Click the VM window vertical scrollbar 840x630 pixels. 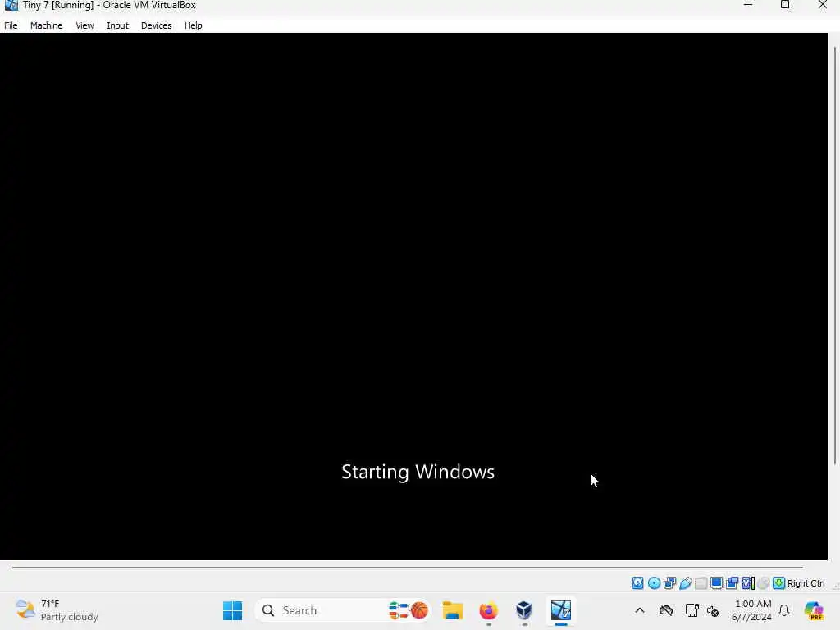(834, 256)
